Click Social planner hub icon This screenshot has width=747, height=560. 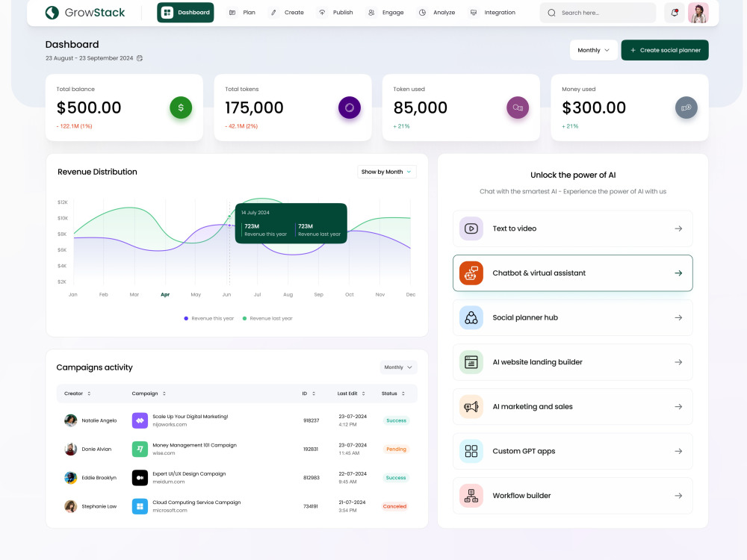pos(471,317)
